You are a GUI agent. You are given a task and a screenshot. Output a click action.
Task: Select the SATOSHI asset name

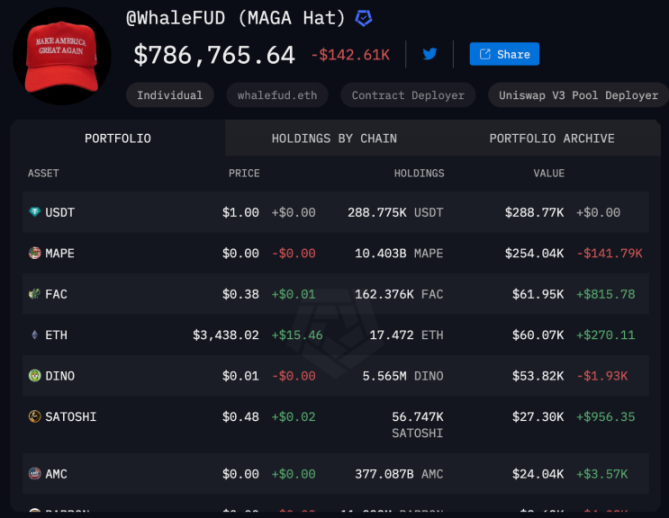pos(71,417)
